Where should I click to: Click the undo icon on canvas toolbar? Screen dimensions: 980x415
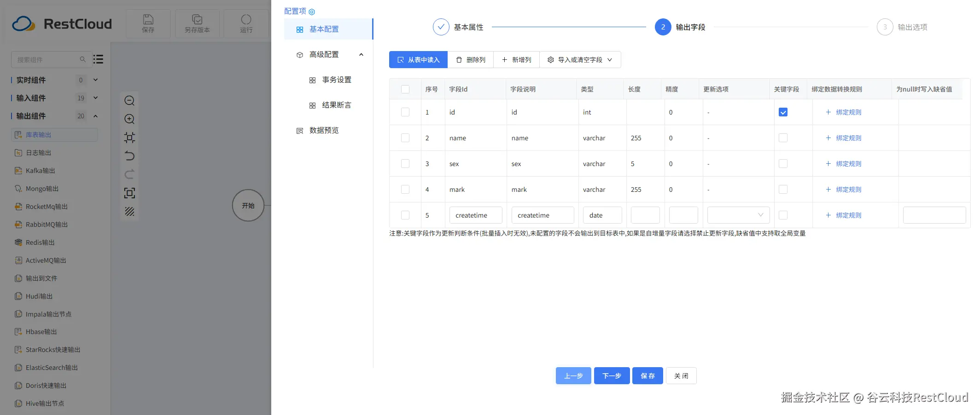[x=129, y=156]
